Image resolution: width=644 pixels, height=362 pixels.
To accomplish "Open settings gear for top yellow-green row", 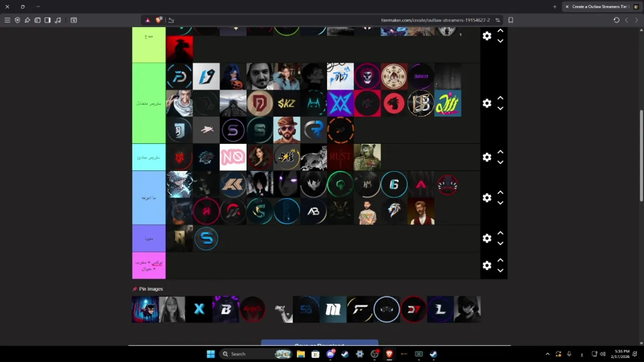I will pyautogui.click(x=487, y=36).
